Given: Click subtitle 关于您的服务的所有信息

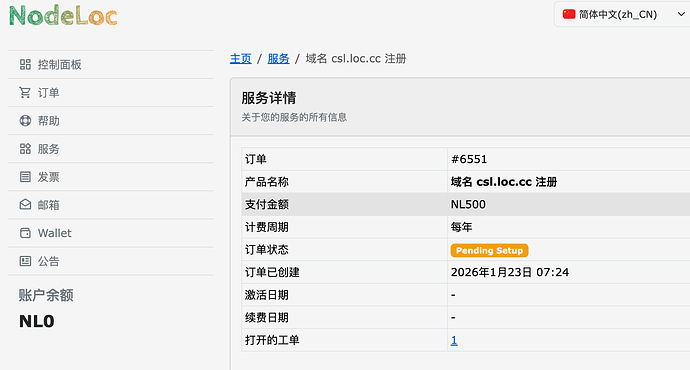Looking at the screenshot, I should [294, 117].
